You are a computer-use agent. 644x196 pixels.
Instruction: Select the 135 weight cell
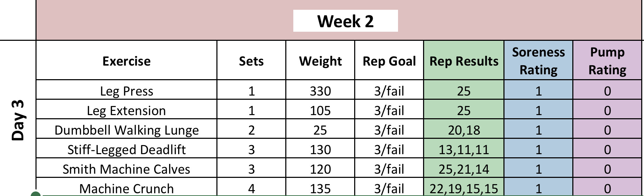320,188
